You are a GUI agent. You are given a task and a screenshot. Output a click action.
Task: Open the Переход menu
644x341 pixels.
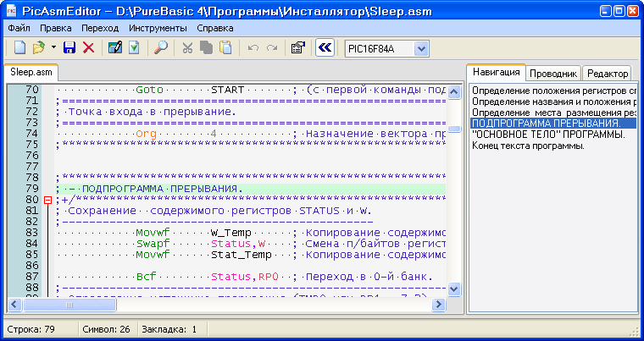point(100,28)
